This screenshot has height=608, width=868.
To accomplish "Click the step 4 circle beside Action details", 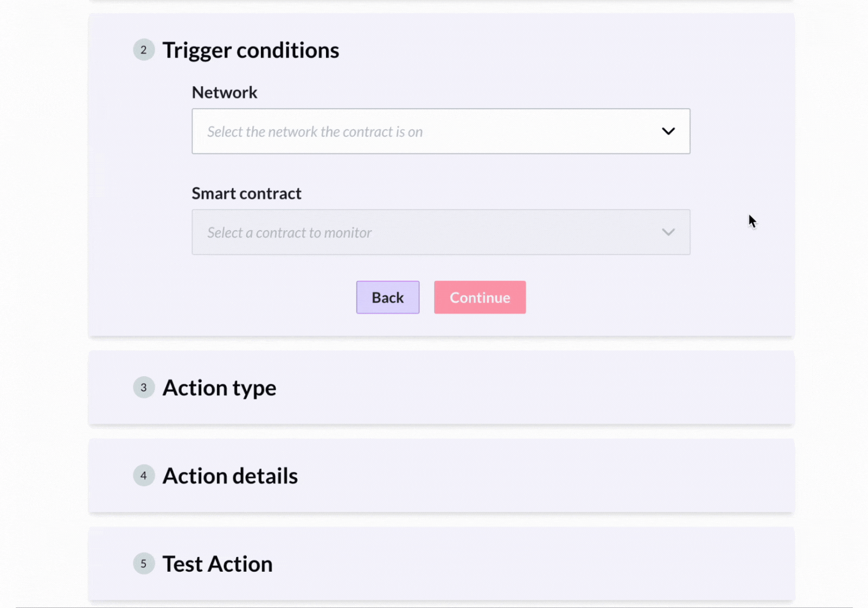I will pyautogui.click(x=144, y=476).
